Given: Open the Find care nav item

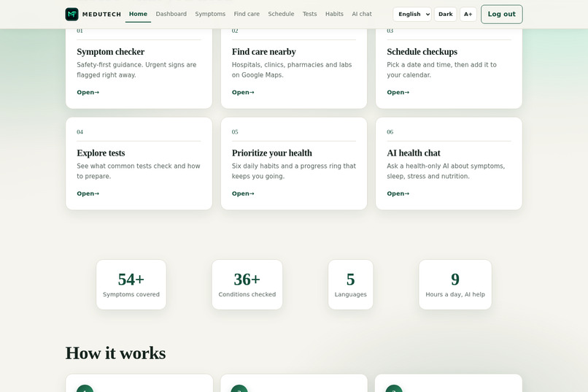Looking at the screenshot, I should click(247, 14).
